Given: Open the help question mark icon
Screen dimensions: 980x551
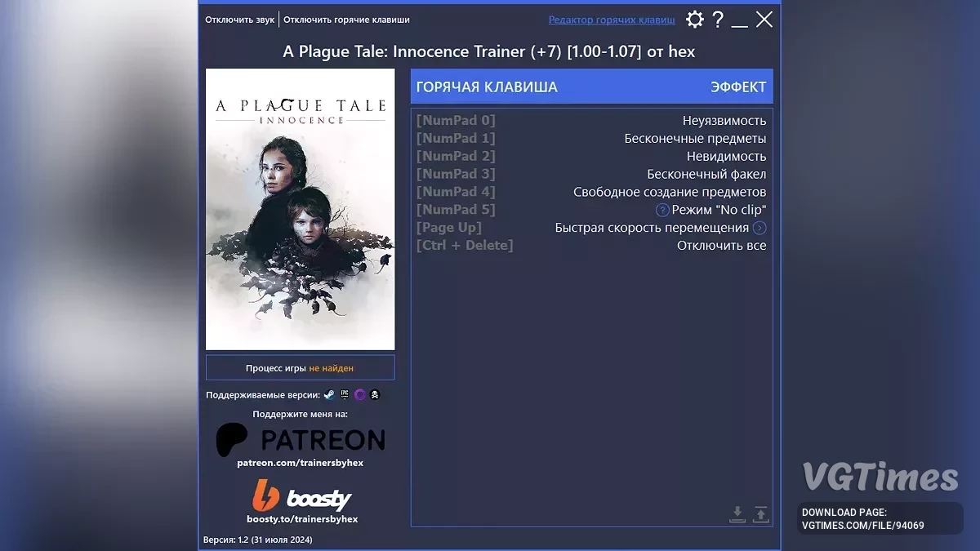Looking at the screenshot, I should click(x=718, y=20).
